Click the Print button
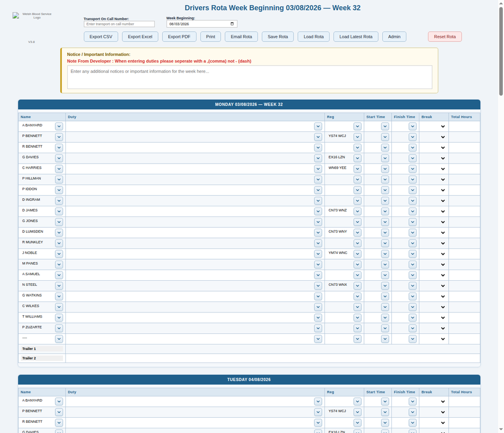Image resolution: width=504 pixels, height=433 pixels. point(211,37)
